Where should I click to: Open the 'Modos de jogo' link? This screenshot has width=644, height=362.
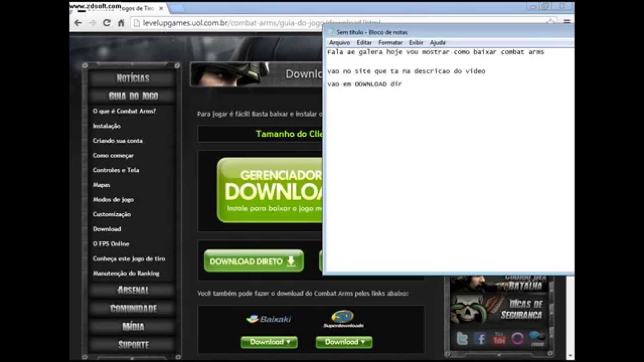click(x=113, y=200)
